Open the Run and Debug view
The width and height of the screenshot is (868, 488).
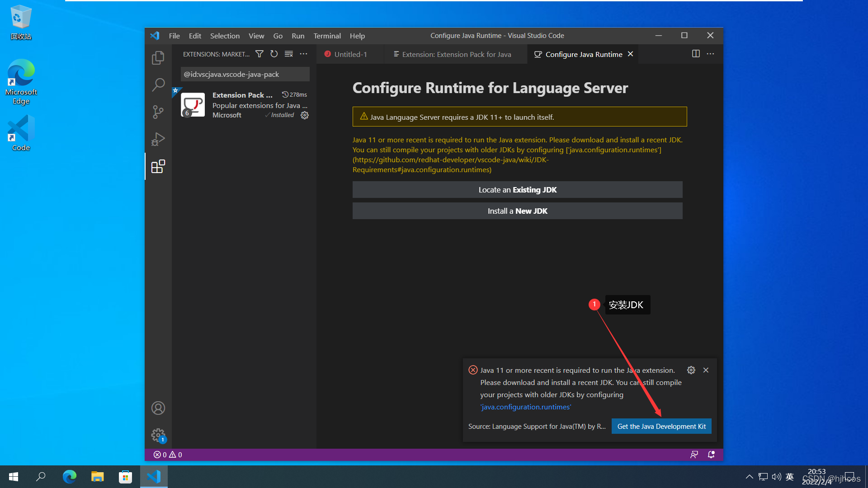coord(158,139)
